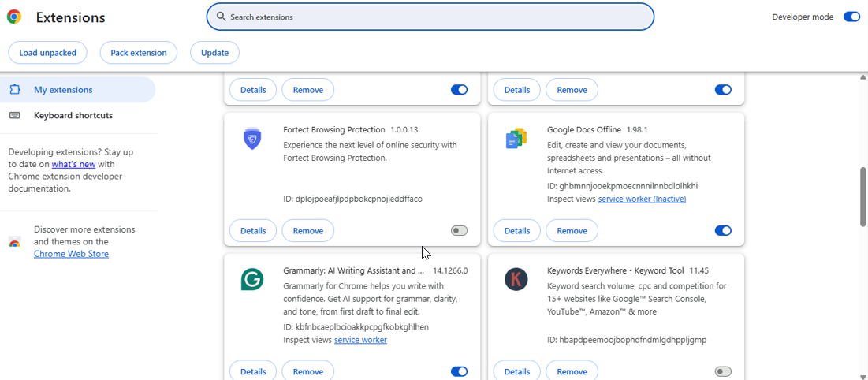The height and width of the screenshot is (380, 868).
Task: Click the Fortect Browsing Protection shield icon
Action: tap(252, 140)
